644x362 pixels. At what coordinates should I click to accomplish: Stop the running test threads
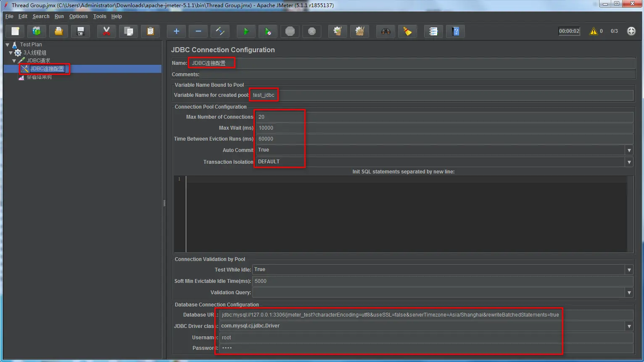click(x=290, y=31)
